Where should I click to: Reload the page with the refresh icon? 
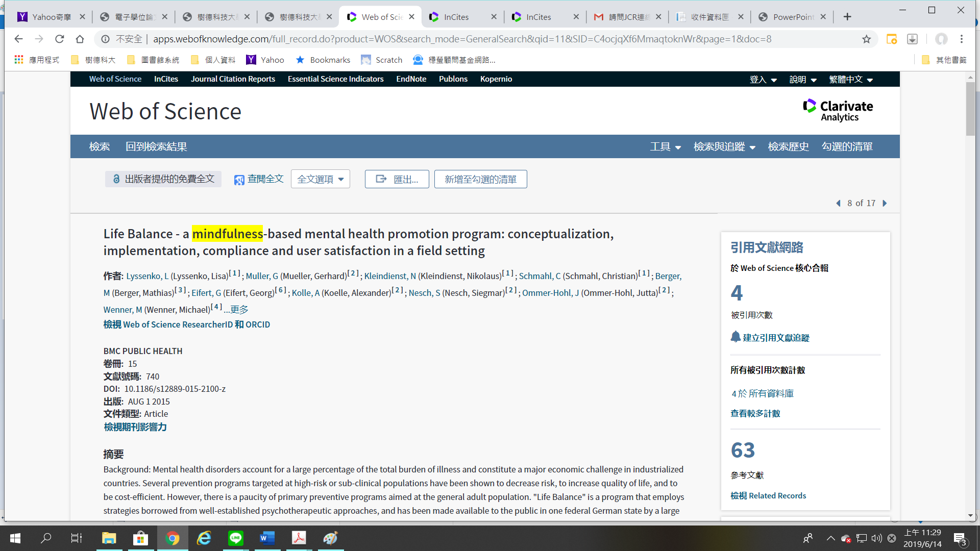(x=60, y=39)
